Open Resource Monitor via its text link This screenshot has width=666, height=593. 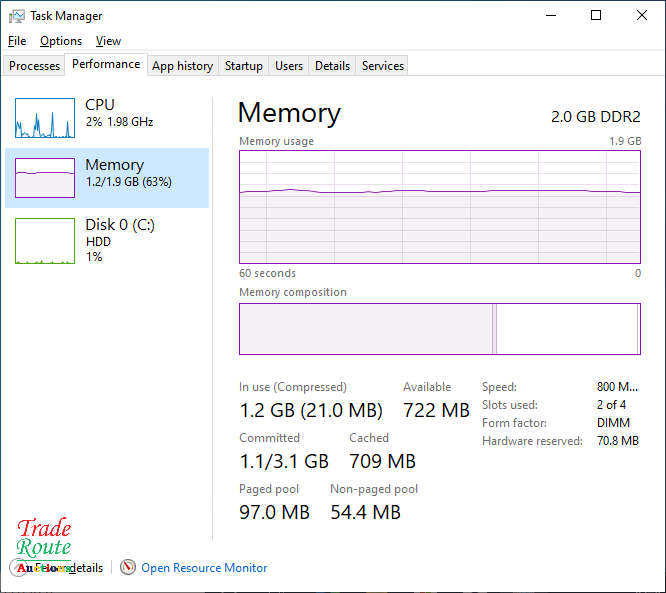point(204,568)
